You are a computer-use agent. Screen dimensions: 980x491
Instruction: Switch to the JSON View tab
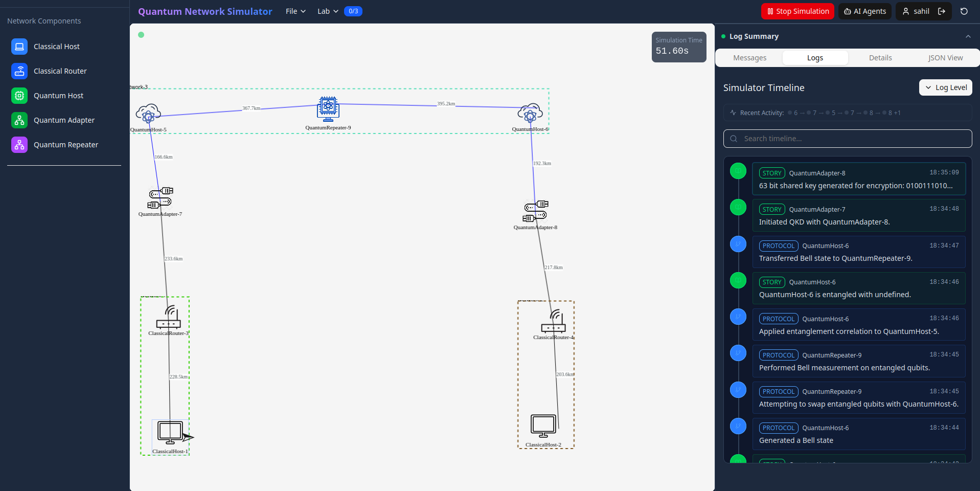[x=945, y=58]
